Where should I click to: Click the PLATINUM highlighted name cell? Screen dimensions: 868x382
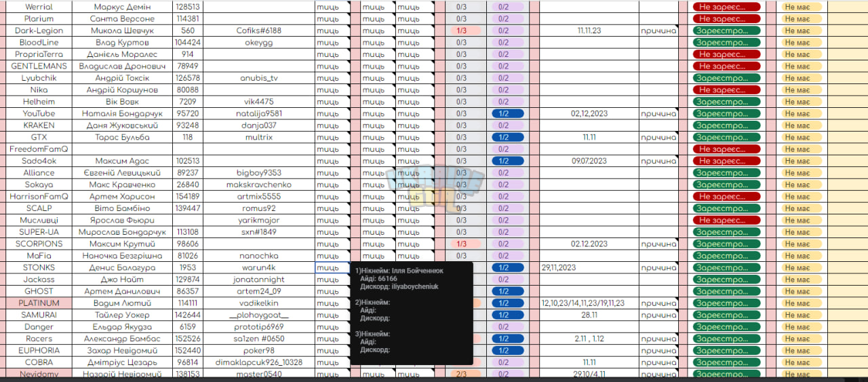[39, 303]
